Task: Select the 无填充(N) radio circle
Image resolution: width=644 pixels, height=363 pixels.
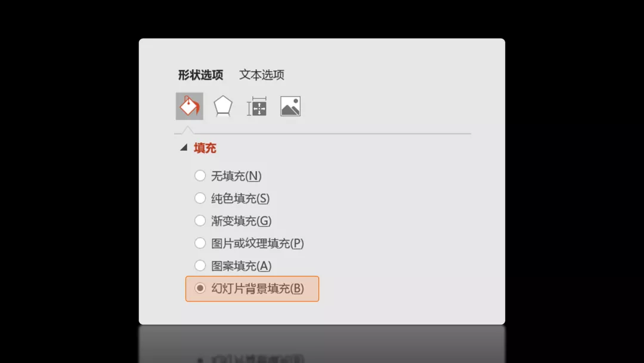Action: click(200, 176)
